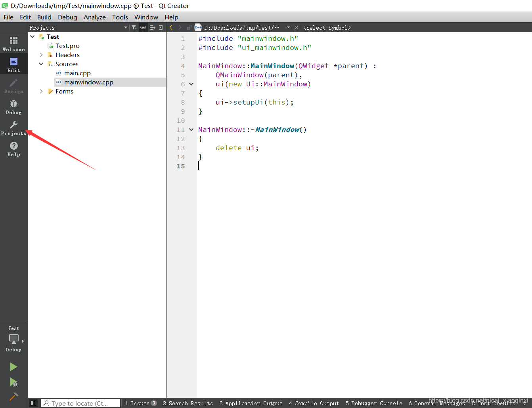Screen dimensions: 532x408
Task: Open the Issues output pane
Action: [140, 403]
